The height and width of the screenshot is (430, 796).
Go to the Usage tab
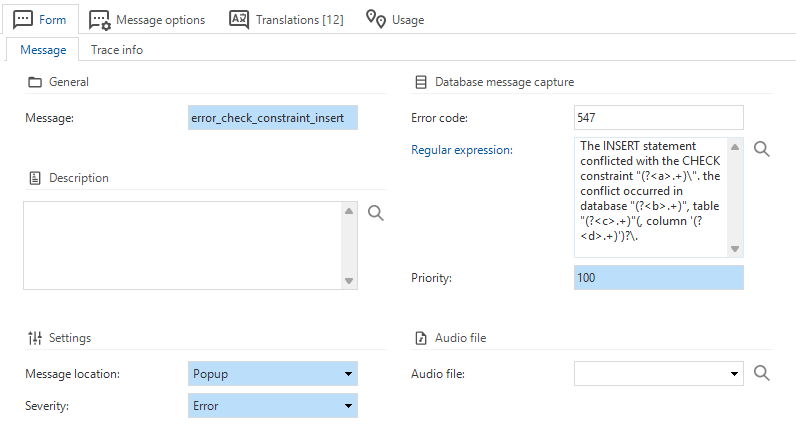(x=395, y=19)
